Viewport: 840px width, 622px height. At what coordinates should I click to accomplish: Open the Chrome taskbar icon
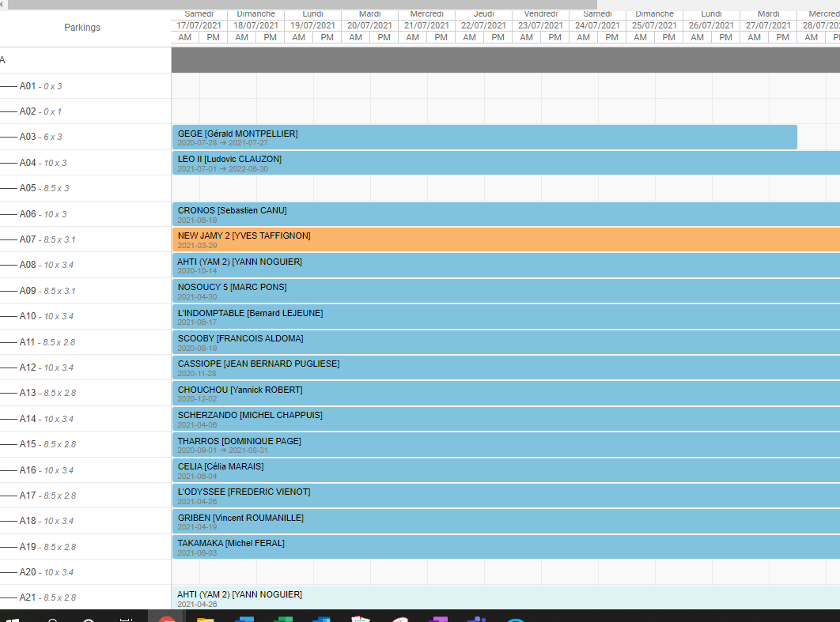tap(166, 618)
